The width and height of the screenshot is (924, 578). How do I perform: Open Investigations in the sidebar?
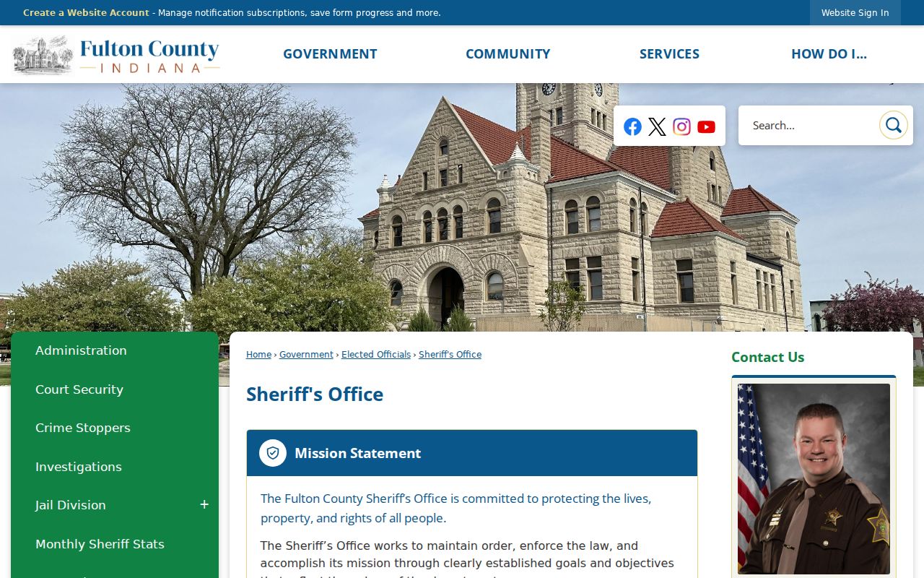[x=79, y=467]
